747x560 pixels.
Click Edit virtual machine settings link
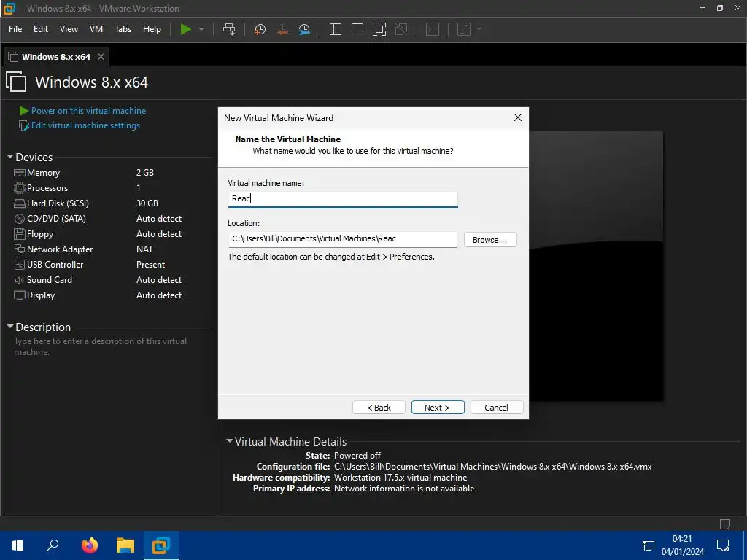pos(85,125)
